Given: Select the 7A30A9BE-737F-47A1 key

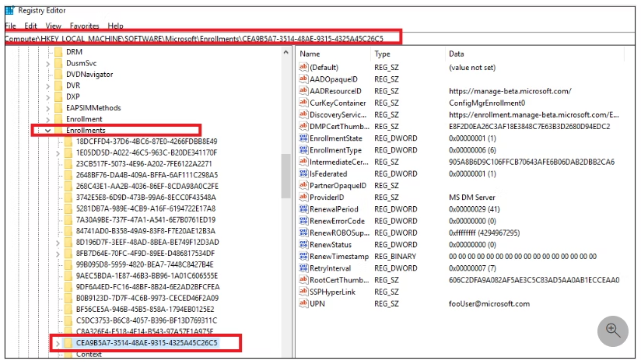Looking at the screenshot, I should [145, 220].
